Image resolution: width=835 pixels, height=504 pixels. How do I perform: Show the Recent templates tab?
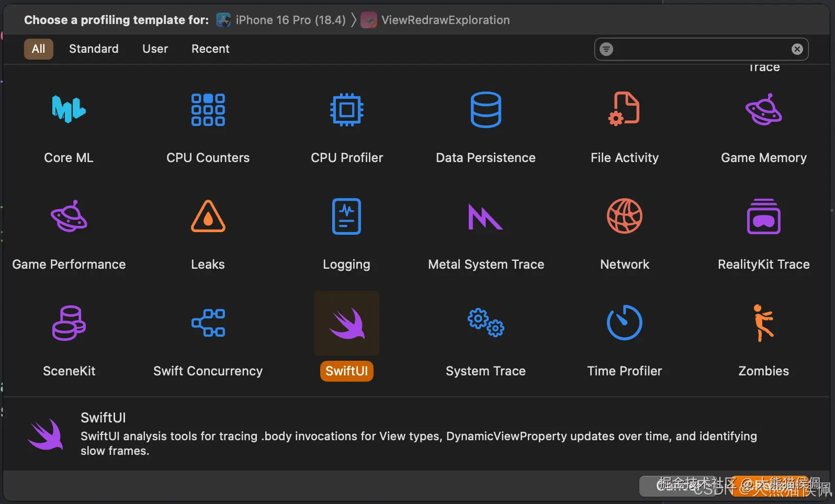(210, 49)
